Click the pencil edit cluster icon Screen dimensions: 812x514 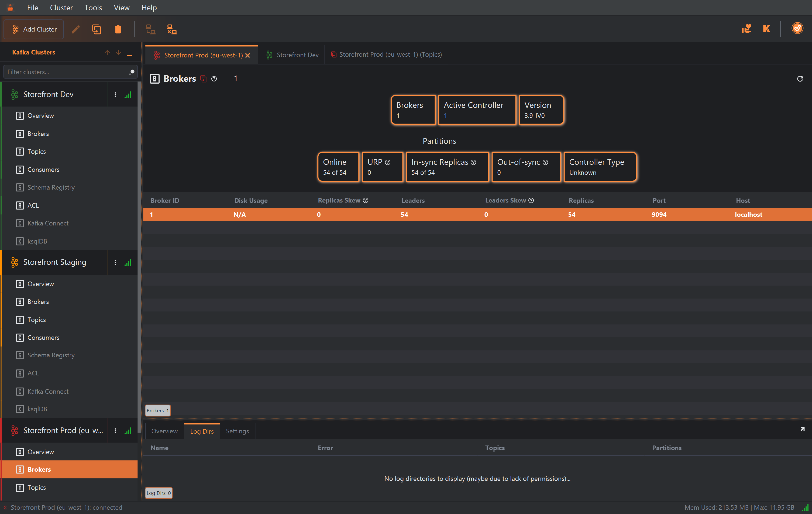click(75, 29)
